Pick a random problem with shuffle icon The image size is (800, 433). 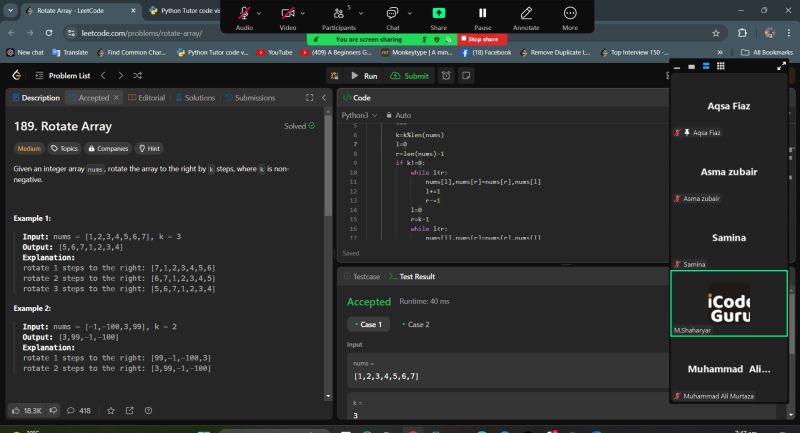coord(137,75)
